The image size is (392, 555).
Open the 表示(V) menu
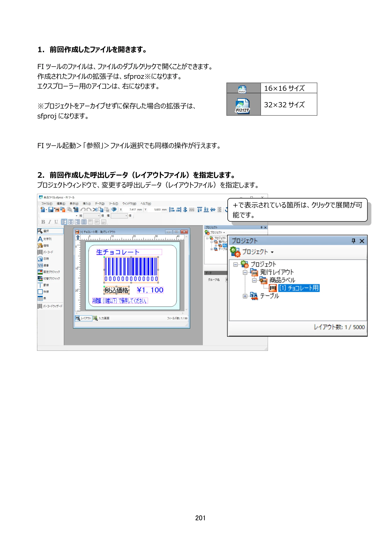tap(74, 203)
